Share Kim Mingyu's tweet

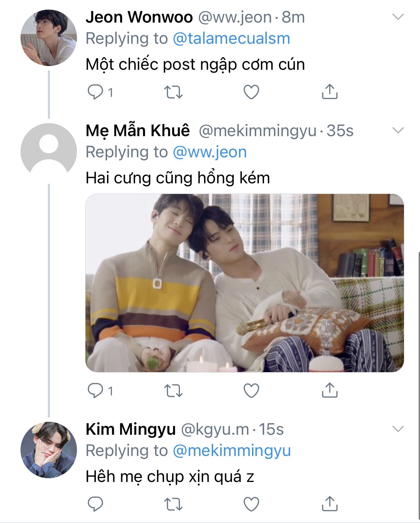[329, 504]
